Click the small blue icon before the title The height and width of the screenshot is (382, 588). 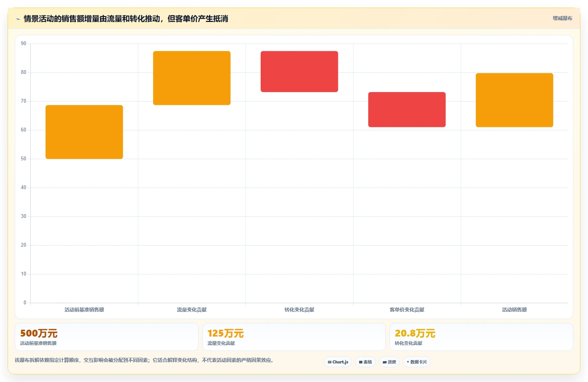pos(18,19)
